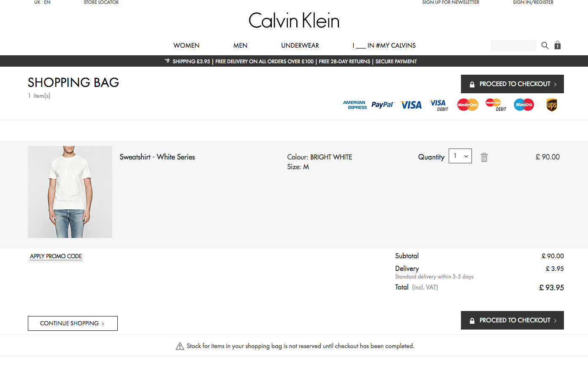Click the Visa Debit payment icon
Image resolution: width=588 pixels, height=365 pixels.
coord(439,105)
